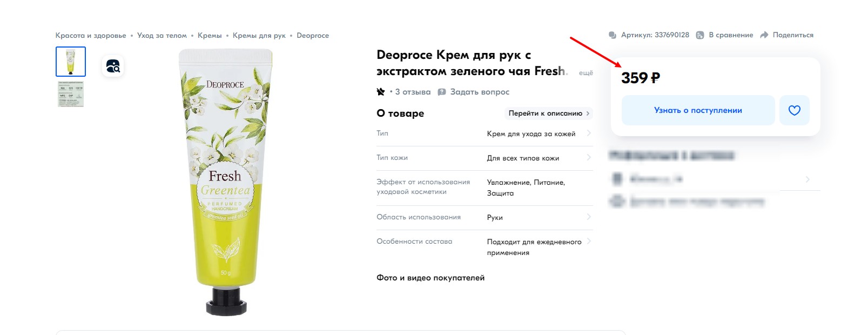Click the Увлажнение, Питание, Защита value
The width and height of the screenshot is (868, 335).
(526, 188)
